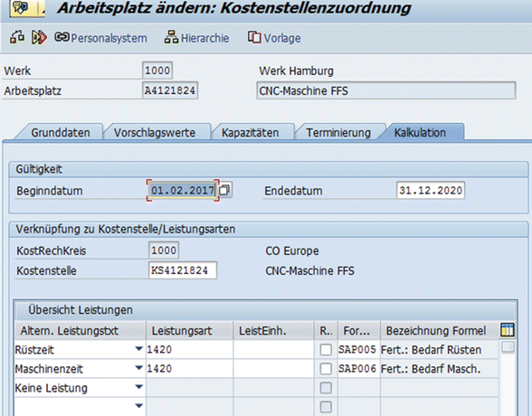Click the Bezeichnung Formel column header

(440, 331)
